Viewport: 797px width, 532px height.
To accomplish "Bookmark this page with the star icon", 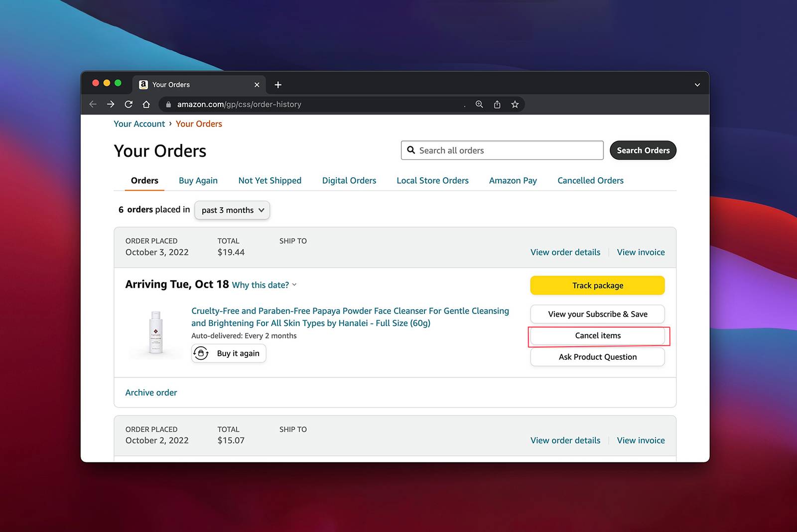I will (515, 104).
